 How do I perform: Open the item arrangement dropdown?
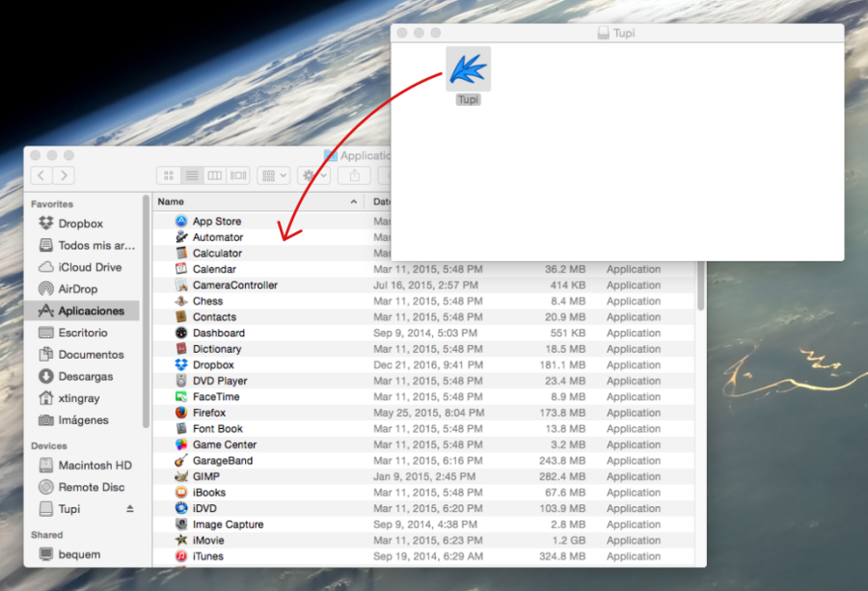point(272,175)
